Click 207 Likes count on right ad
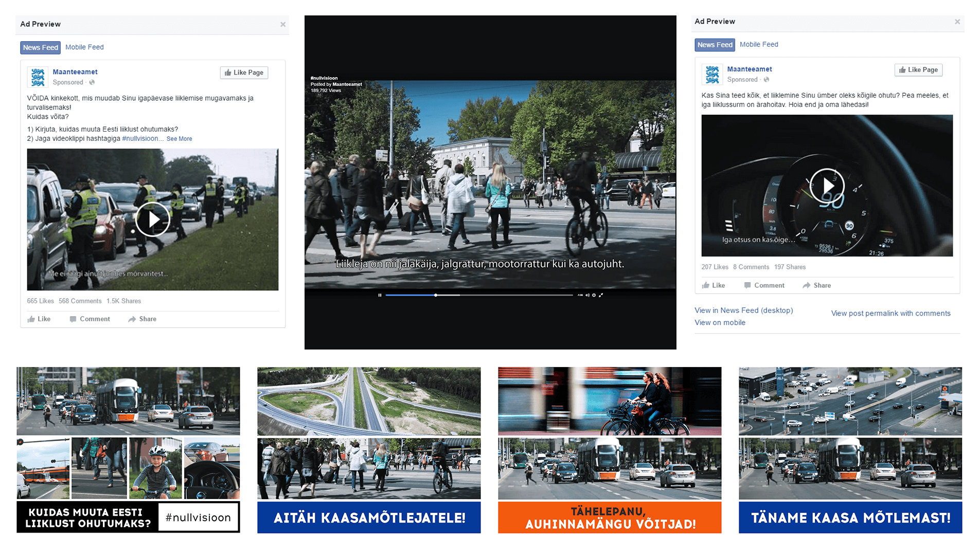 (x=715, y=267)
